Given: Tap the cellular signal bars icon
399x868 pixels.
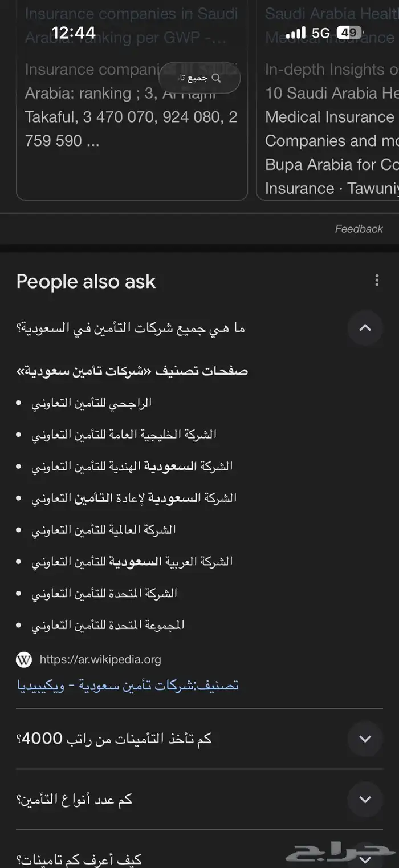Looking at the screenshot, I should click(x=296, y=33).
